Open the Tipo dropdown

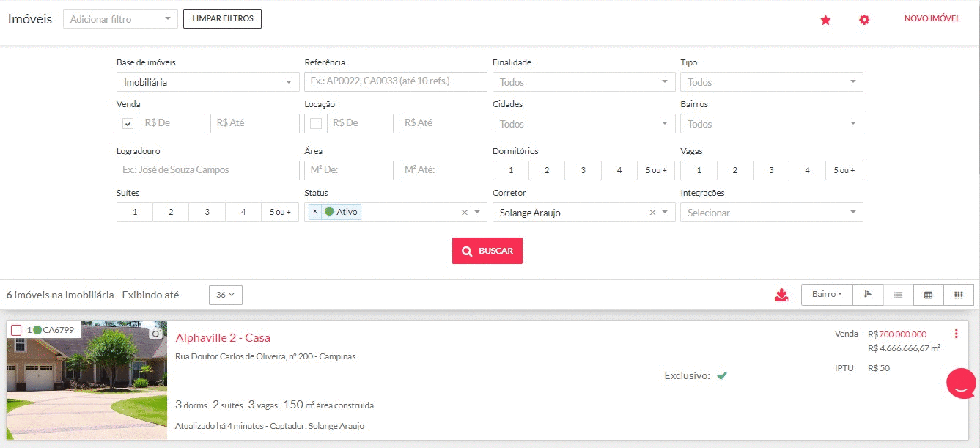click(772, 82)
